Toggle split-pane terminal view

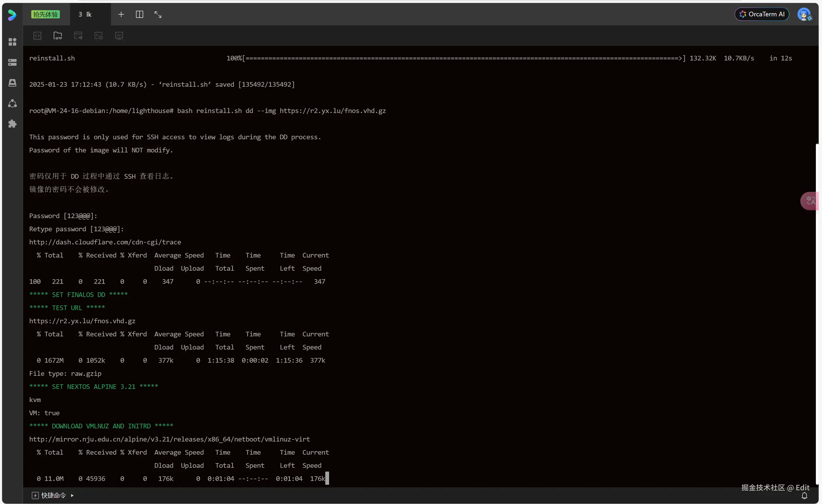click(x=140, y=14)
